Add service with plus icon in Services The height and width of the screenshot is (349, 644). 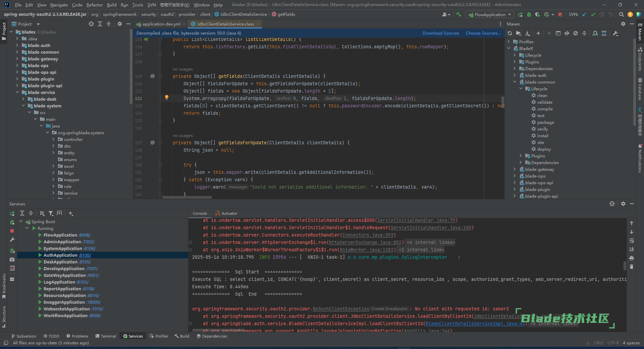(70, 213)
